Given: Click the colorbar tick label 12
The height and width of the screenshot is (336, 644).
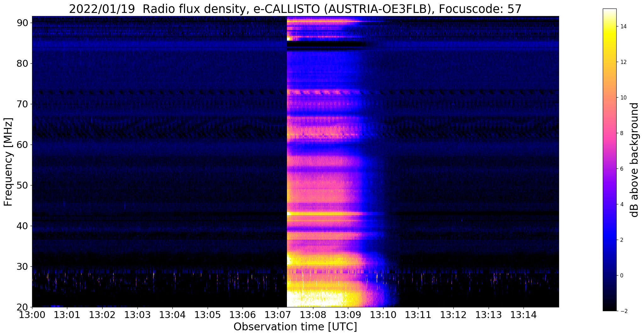Looking at the screenshot, I should (623, 62).
